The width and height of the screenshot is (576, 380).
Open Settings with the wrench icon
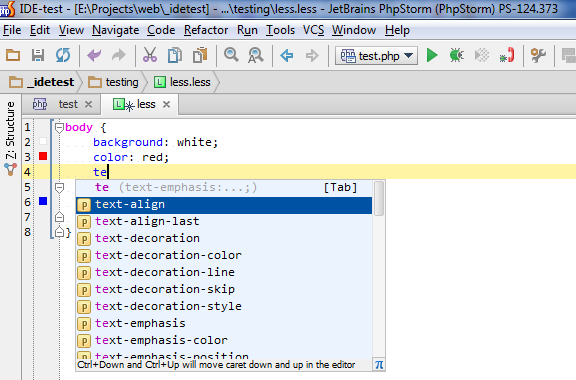point(538,55)
